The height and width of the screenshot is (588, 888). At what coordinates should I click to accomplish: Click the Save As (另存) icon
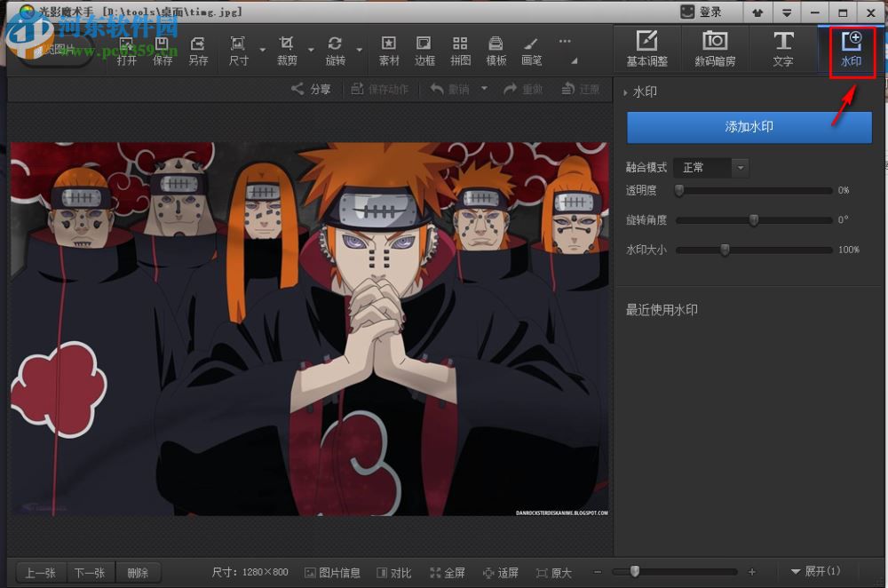(198, 51)
